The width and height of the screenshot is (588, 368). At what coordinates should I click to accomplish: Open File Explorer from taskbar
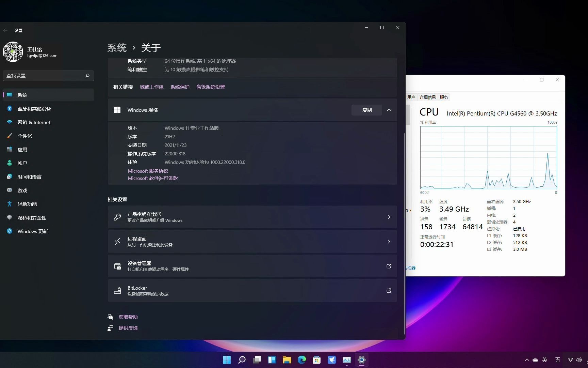(287, 360)
